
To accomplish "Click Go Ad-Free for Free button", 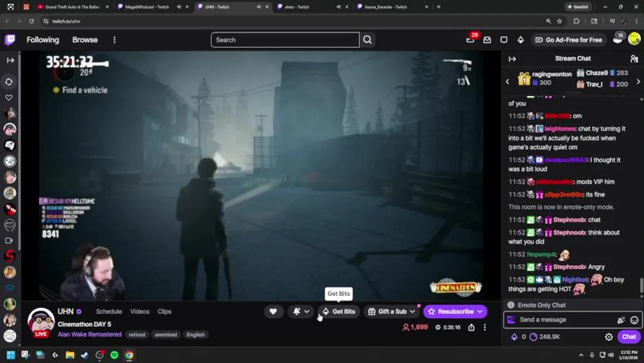I will coord(569,40).
